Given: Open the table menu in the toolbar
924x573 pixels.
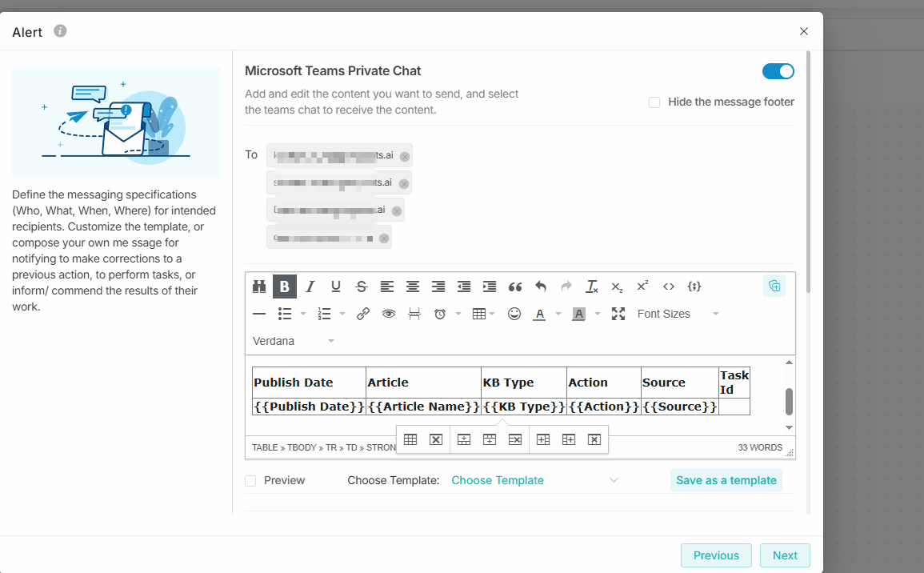Looking at the screenshot, I should (483, 314).
